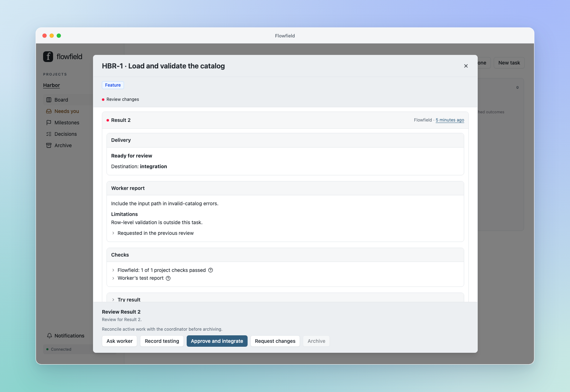Close the HBR-1 task dialog
Viewport: 570px width, 392px height.
pyautogui.click(x=466, y=66)
